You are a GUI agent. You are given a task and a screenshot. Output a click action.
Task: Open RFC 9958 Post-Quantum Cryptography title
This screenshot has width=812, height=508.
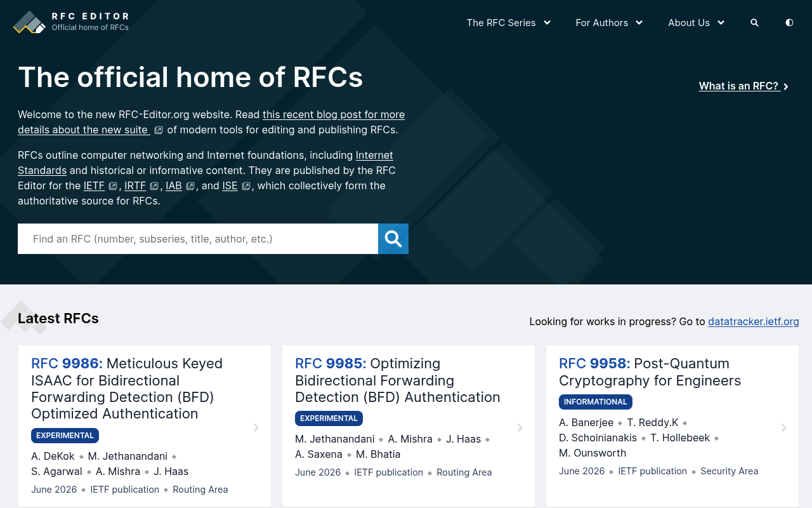point(650,372)
